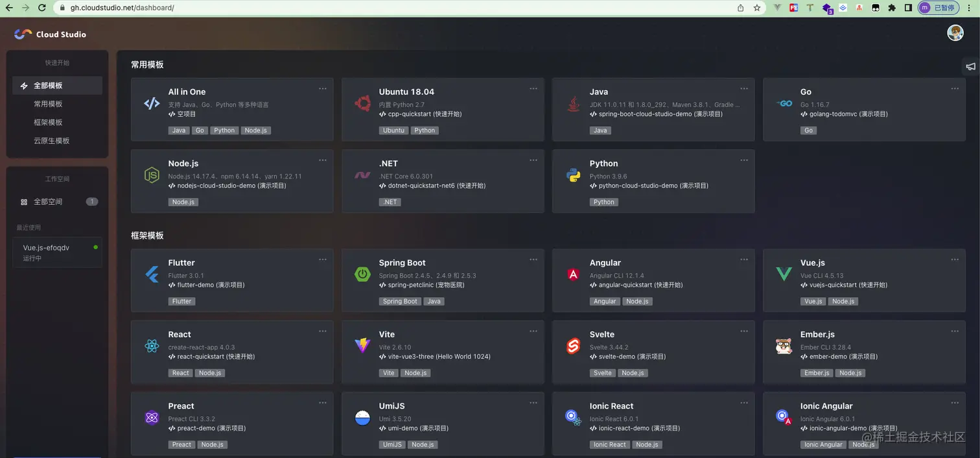Screen dimensions: 980x458
Task: Open the more menu on Node.js card
Action: 323,160
